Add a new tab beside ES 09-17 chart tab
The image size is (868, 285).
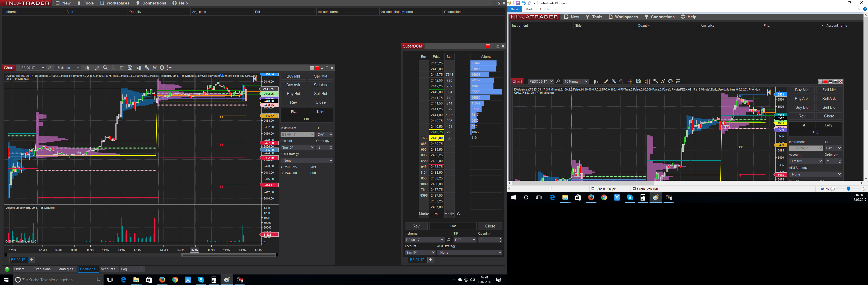click(32, 260)
